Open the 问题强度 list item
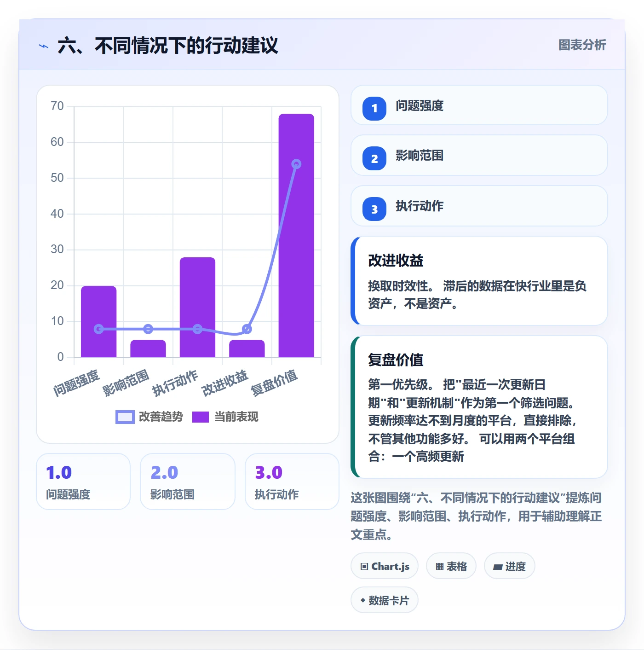The image size is (644, 650). 479,105
